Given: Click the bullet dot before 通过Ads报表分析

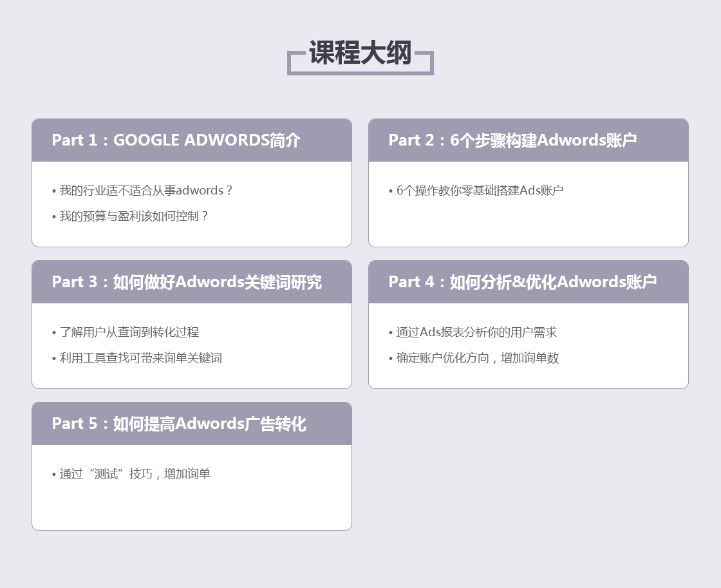Looking at the screenshot, I should (391, 333).
